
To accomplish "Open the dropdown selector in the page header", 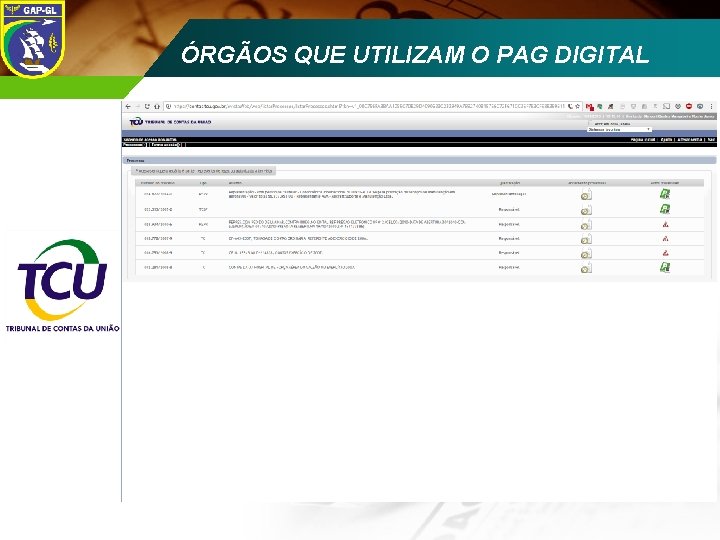I will (619, 130).
